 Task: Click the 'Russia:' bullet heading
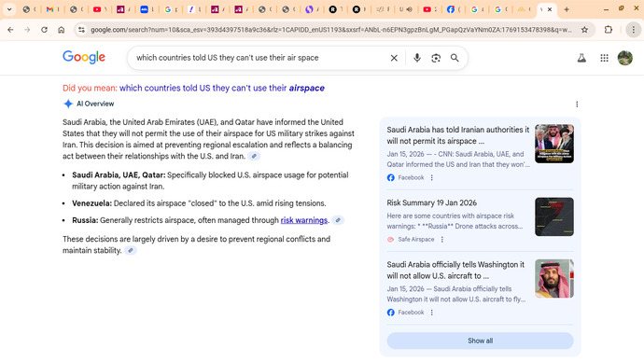point(85,220)
